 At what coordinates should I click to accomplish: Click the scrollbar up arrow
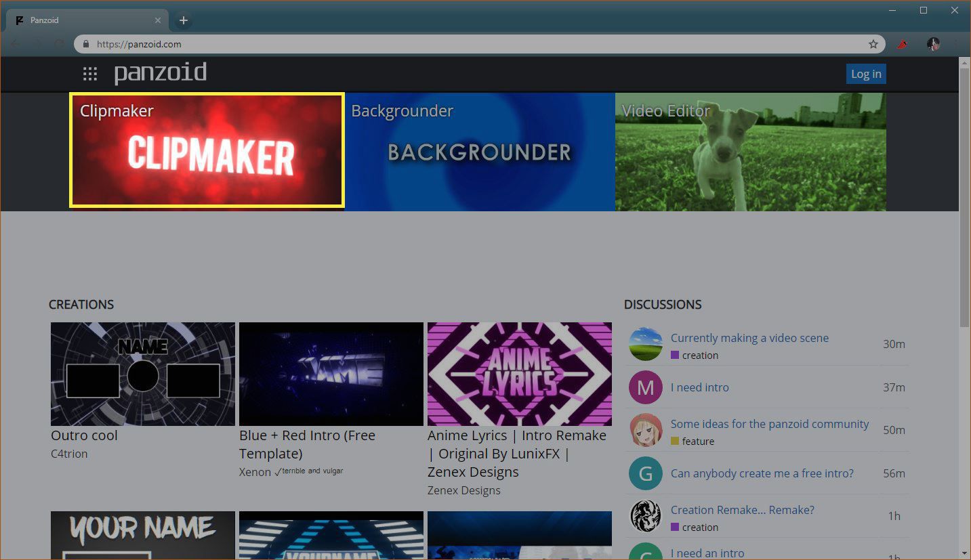click(965, 62)
